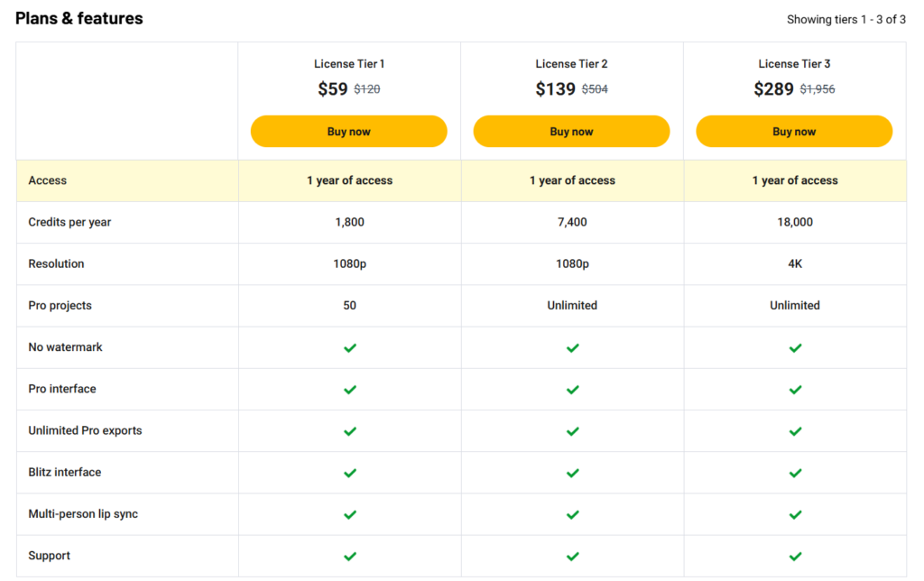Click Tier 1 No watermark checkmark
The image size is (924, 581).
(350, 347)
